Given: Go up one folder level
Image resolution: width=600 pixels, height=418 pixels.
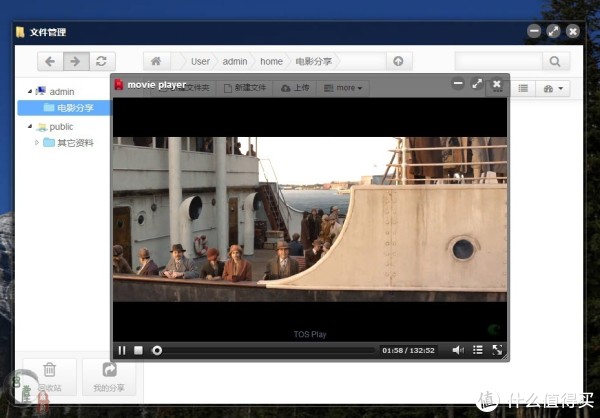Looking at the screenshot, I should pyautogui.click(x=398, y=61).
